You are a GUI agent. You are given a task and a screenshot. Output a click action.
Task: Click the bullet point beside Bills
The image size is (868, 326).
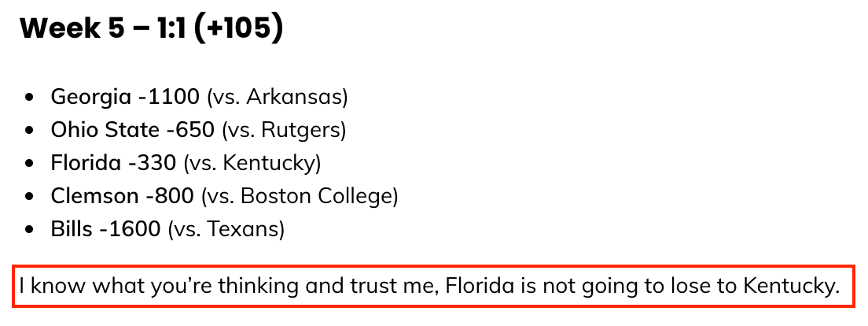point(30,229)
